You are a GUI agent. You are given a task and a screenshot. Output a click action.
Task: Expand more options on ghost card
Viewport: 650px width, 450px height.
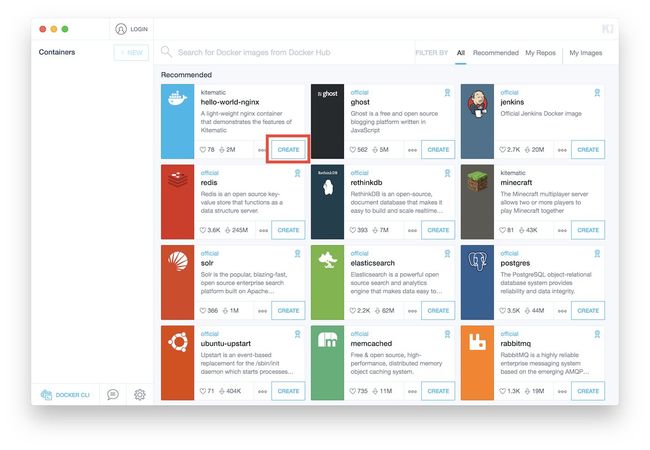413,149
